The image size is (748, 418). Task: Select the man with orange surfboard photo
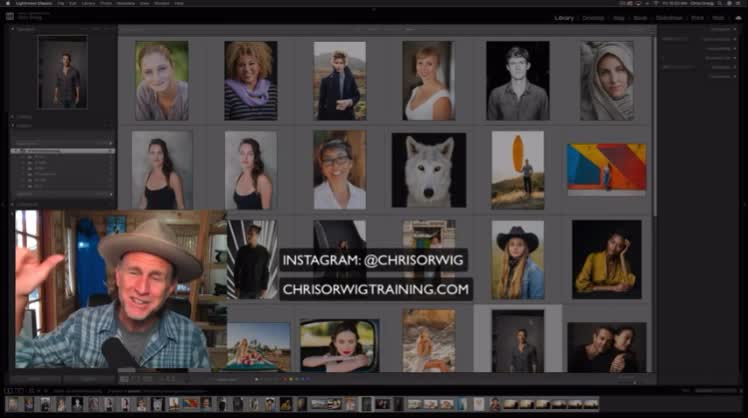point(518,170)
